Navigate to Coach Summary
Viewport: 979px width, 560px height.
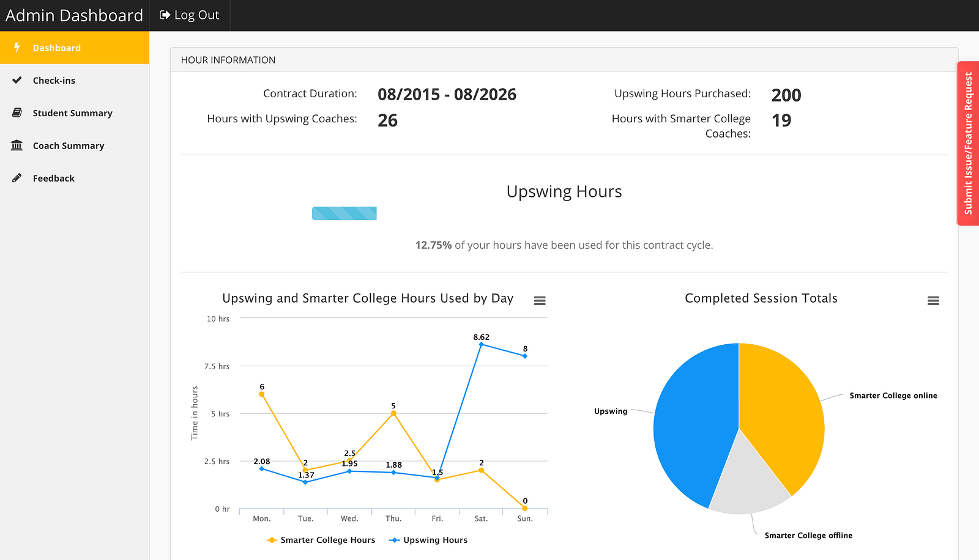75,146
